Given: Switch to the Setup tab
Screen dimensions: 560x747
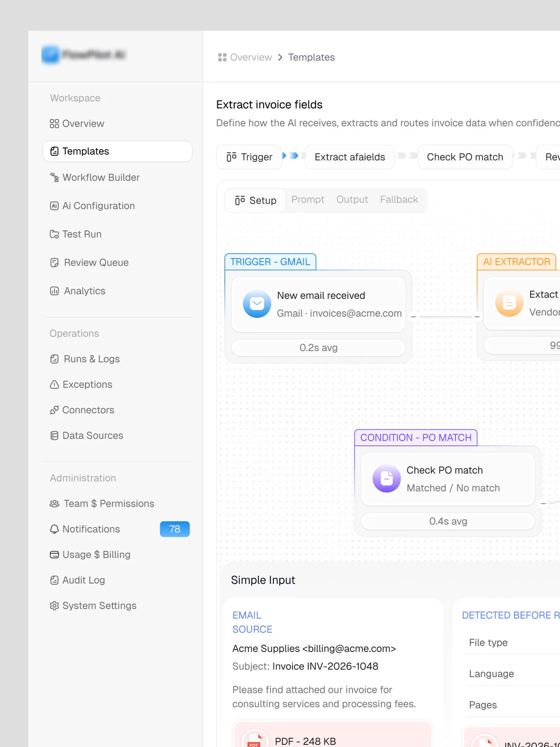Looking at the screenshot, I should pyautogui.click(x=256, y=200).
